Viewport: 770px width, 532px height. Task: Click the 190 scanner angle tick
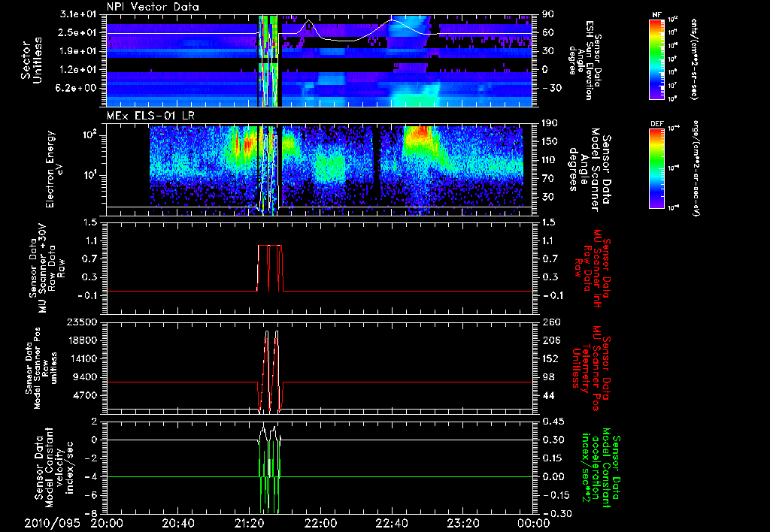click(551, 123)
